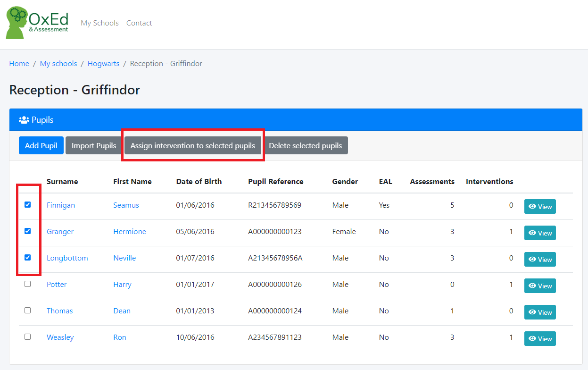
Task: Click the eye View button for Potter
Action: click(x=540, y=286)
